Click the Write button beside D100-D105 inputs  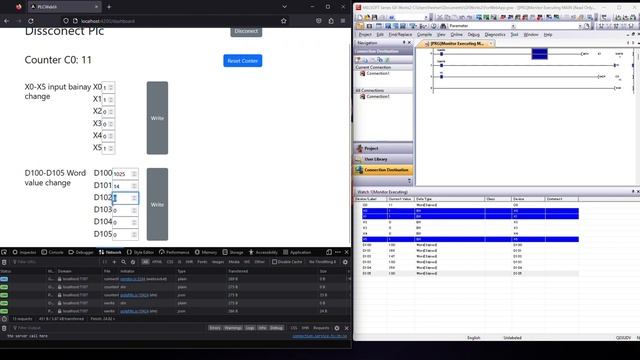tap(157, 204)
